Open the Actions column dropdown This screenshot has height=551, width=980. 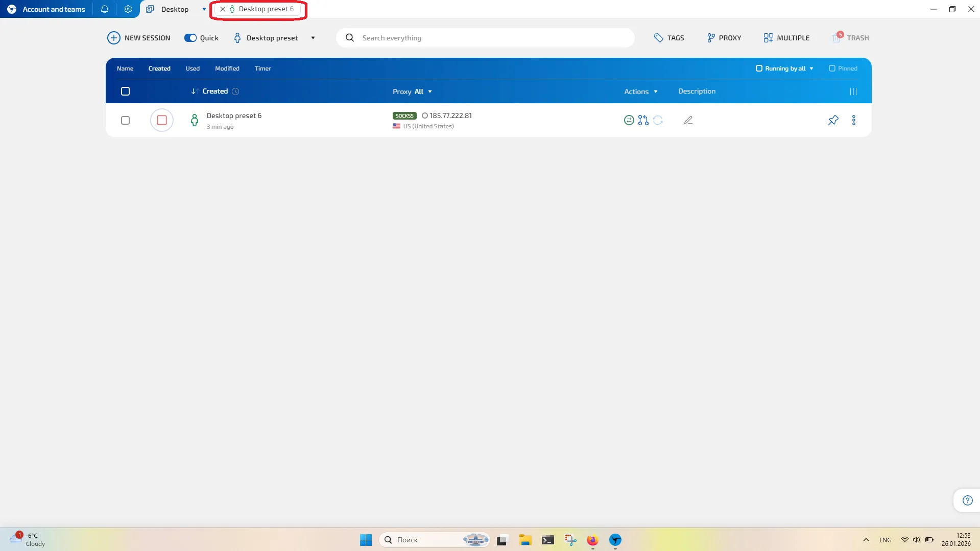641,91
